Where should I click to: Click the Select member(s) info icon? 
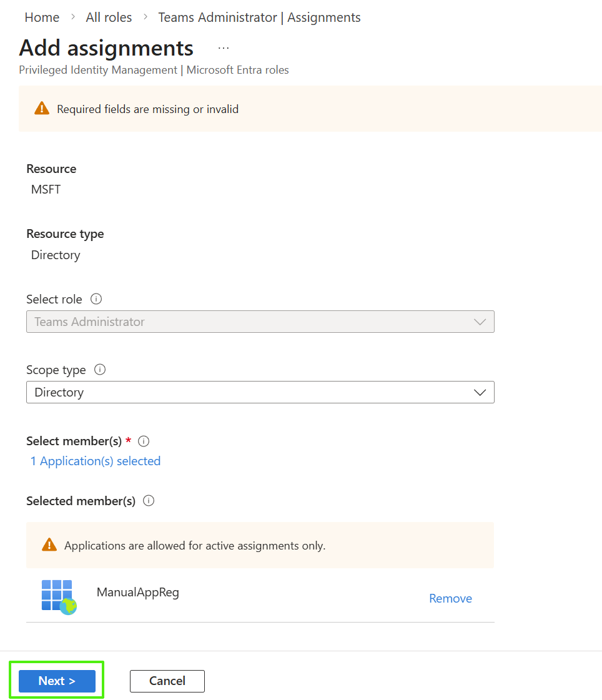point(144,441)
